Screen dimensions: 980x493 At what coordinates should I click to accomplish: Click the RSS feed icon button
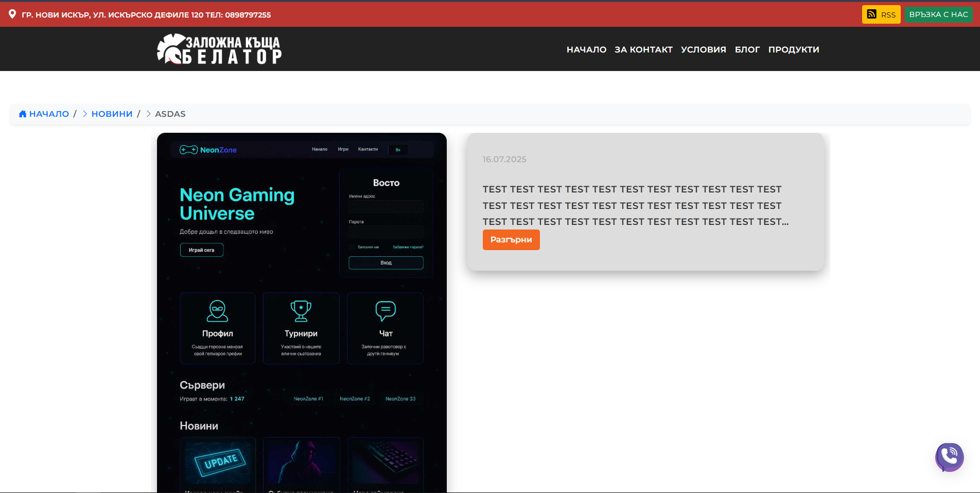click(x=881, y=14)
